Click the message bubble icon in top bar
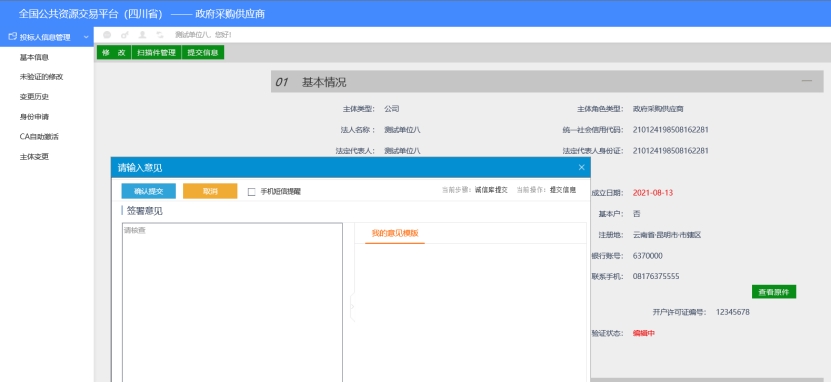This screenshot has height=383, width=831. [107, 35]
